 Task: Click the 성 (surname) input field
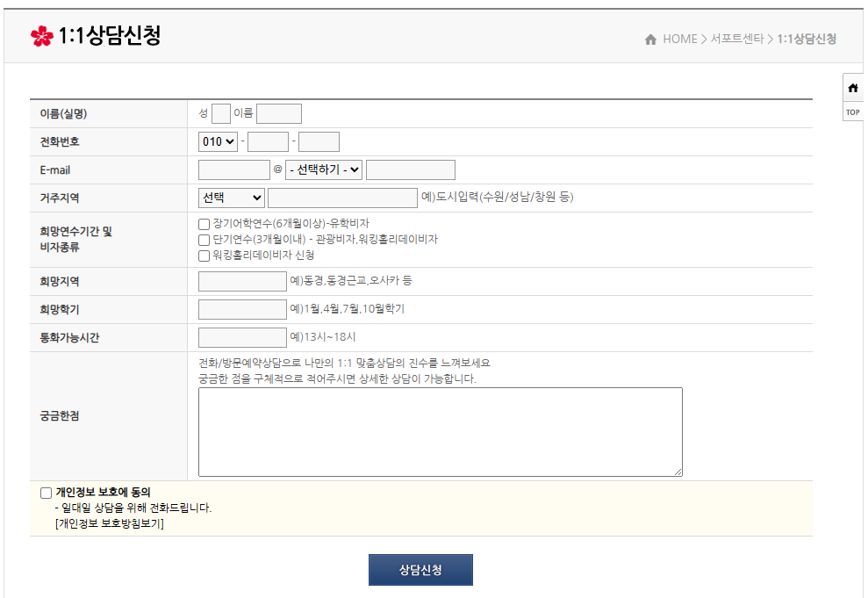[x=221, y=113]
